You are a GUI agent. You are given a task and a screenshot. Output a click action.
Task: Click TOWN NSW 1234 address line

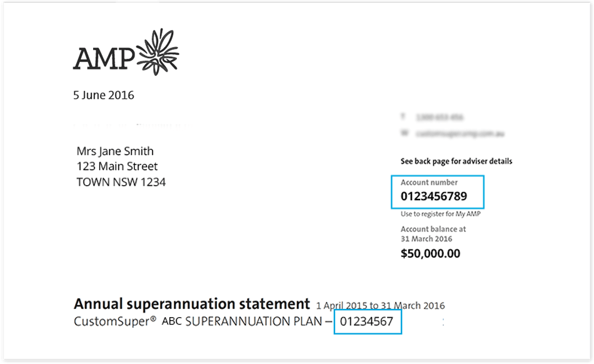click(121, 182)
